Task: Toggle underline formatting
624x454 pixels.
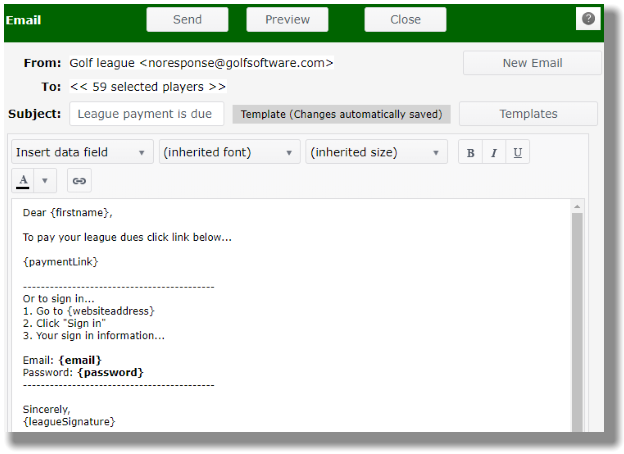Action: coord(517,153)
